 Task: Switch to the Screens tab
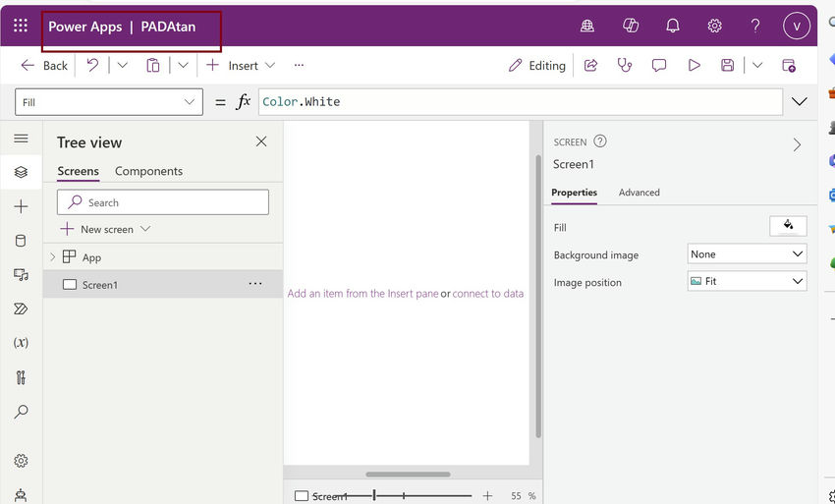pyautogui.click(x=78, y=171)
